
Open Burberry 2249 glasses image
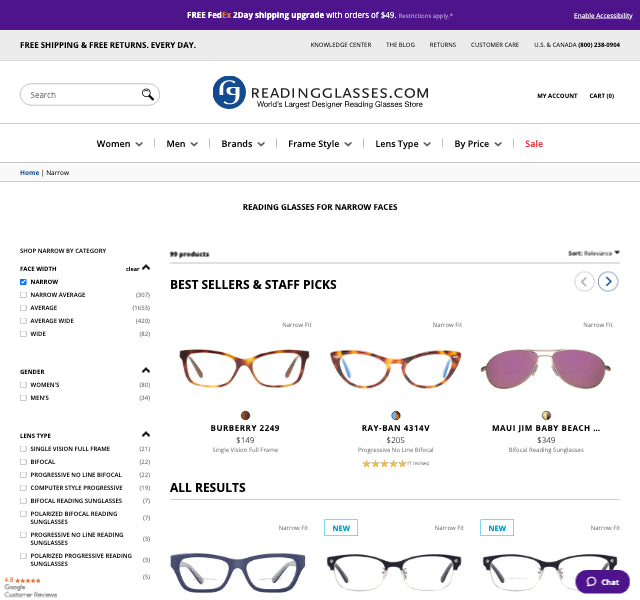[x=245, y=368]
